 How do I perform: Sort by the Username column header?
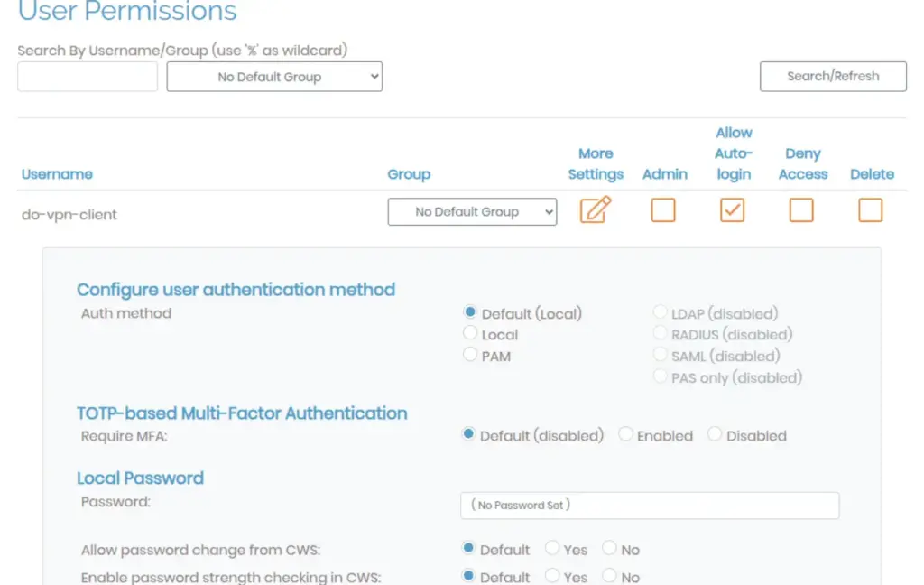point(57,174)
